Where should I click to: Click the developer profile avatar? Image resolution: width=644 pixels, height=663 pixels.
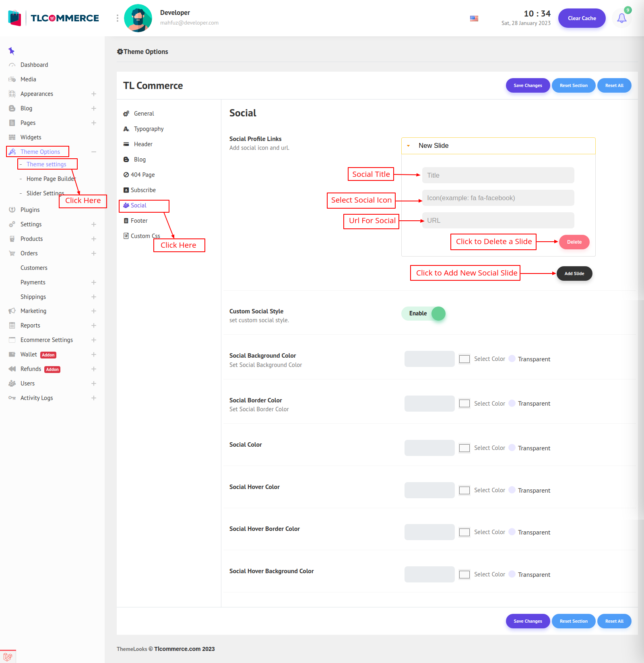tap(138, 18)
